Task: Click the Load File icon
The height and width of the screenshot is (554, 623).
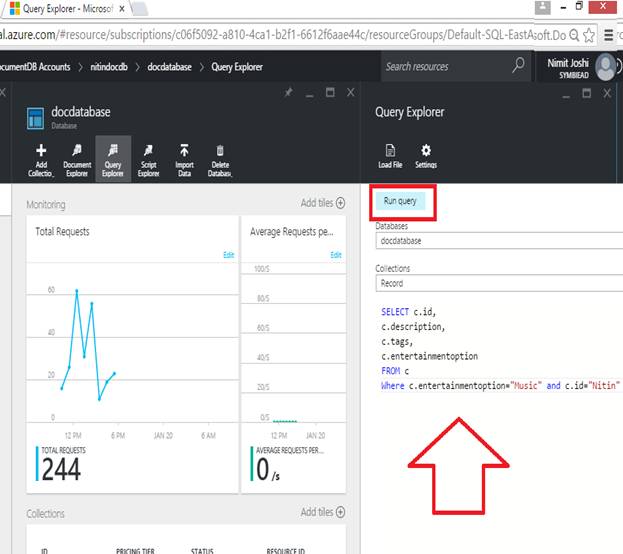Action: click(x=390, y=151)
